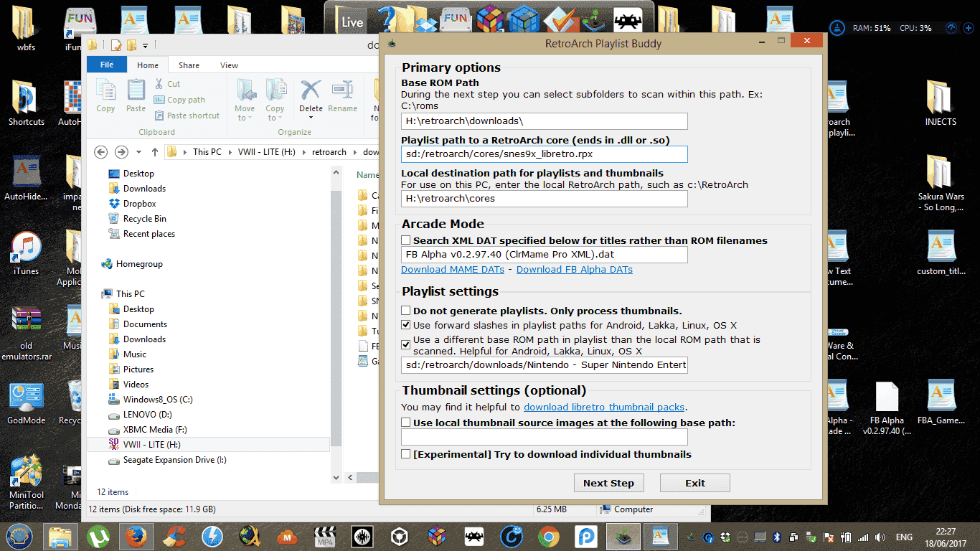Screen dimensions: 980x551
Task: Open the MP4 clapperboard taskbar app
Action: click(x=324, y=536)
